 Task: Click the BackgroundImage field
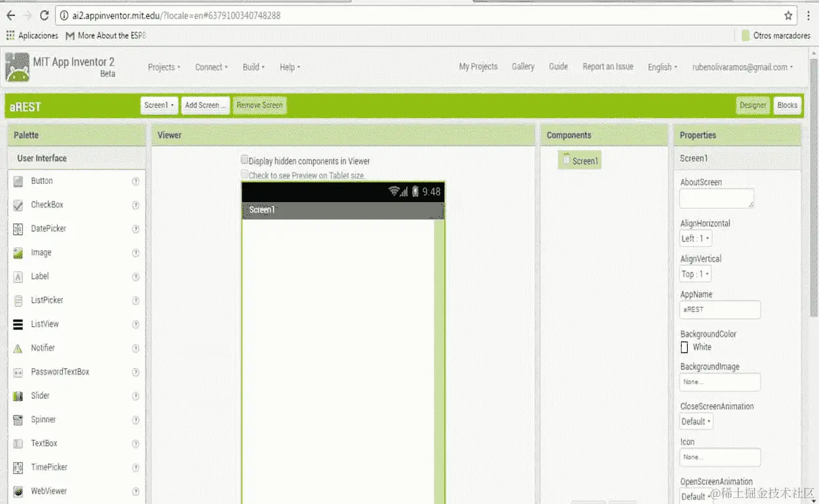pos(721,382)
